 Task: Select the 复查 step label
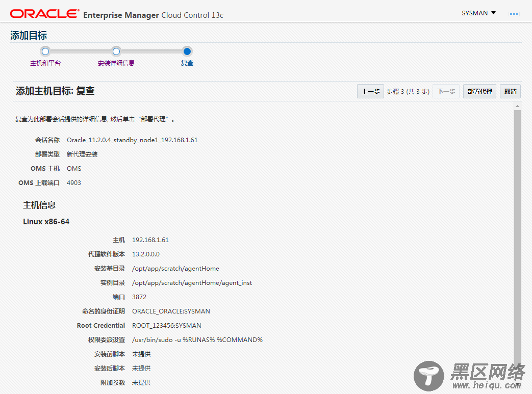coord(187,63)
